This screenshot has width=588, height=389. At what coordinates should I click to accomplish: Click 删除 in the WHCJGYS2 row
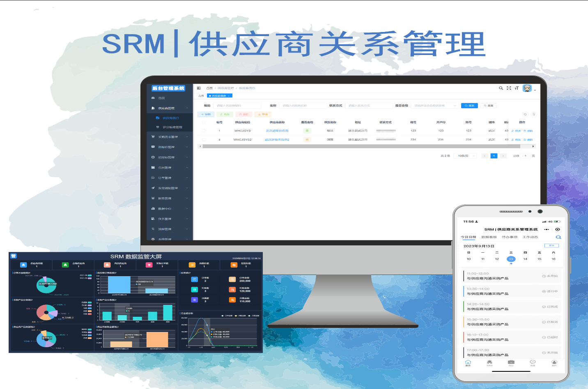coord(528,140)
